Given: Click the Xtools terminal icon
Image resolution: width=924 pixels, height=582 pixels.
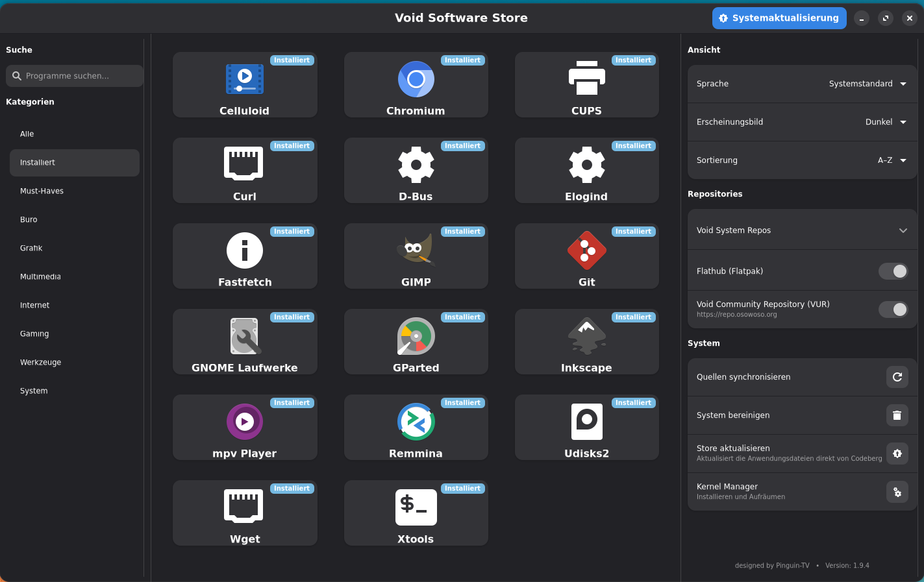Looking at the screenshot, I should pyautogui.click(x=416, y=507).
